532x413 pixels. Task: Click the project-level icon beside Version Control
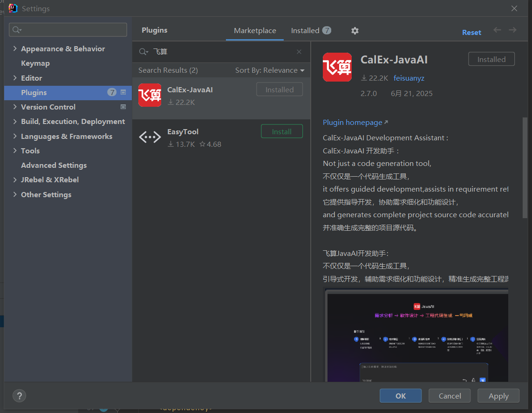(x=123, y=107)
